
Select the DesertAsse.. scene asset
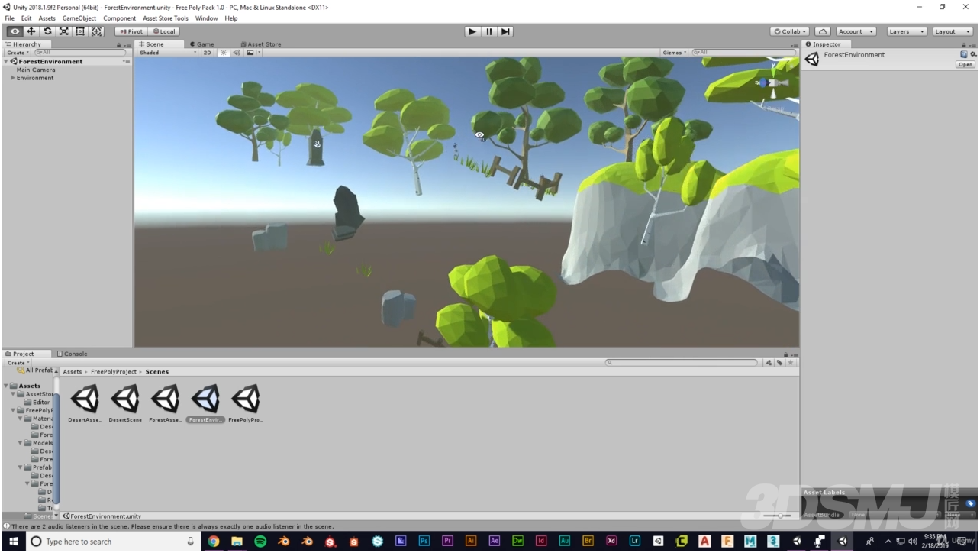coord(85,403)
